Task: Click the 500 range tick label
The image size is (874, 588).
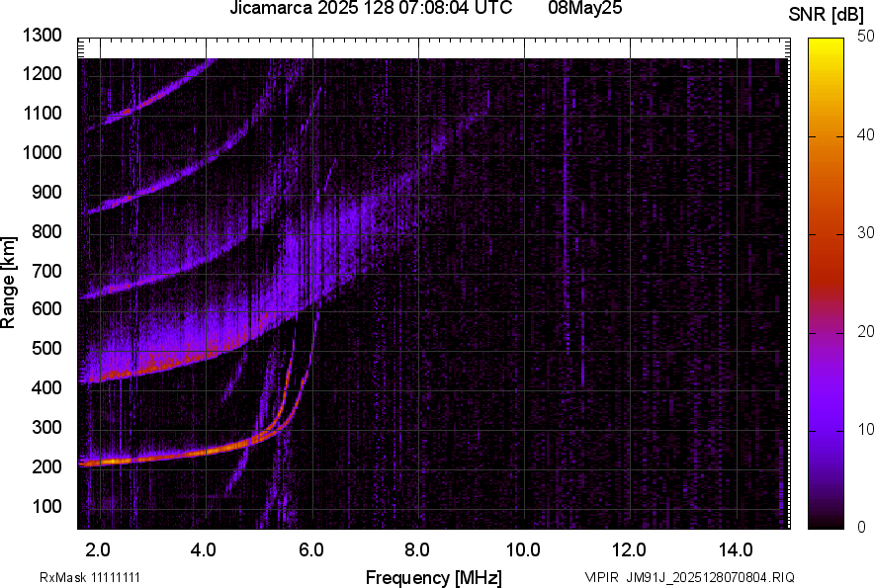Action: [46, 348]
